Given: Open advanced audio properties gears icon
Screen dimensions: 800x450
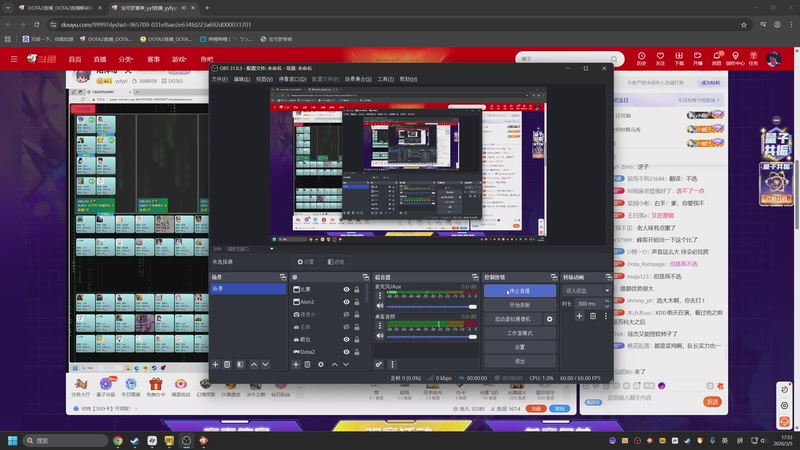Looking at the screenshot, I should [x=379, y=364].
